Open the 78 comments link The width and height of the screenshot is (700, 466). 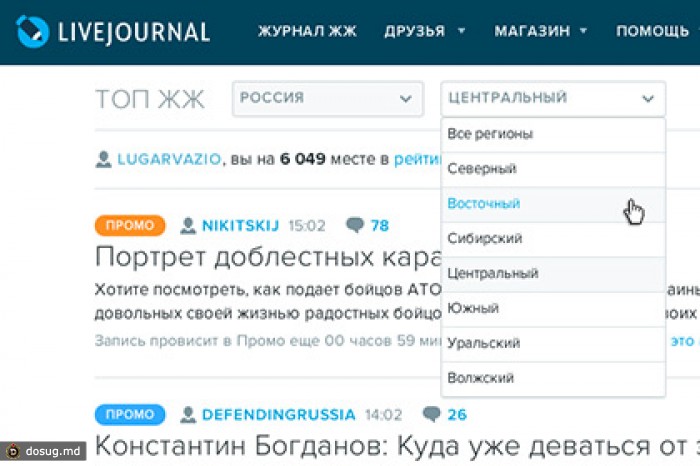click(380, 226)
